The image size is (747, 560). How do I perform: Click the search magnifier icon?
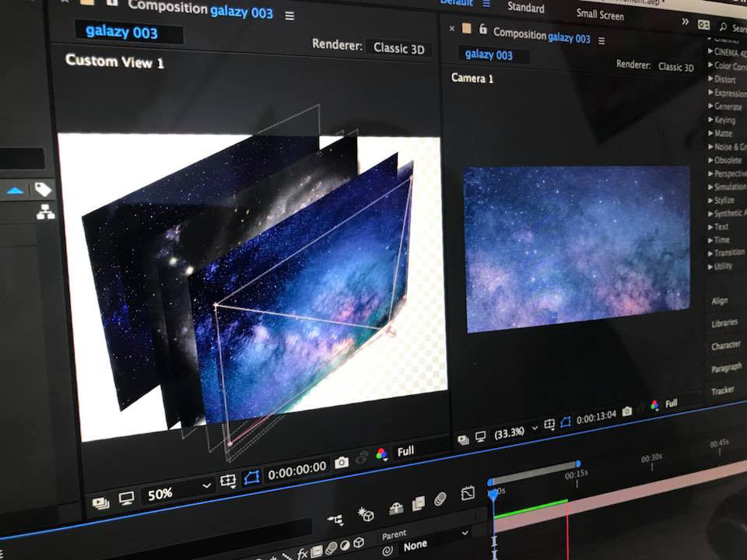[x=723, y=26]
